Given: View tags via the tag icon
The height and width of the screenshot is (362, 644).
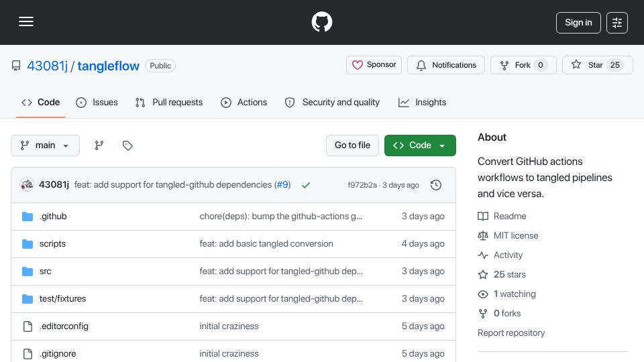Looking at the screenshot, I should (x=127, y=145).
